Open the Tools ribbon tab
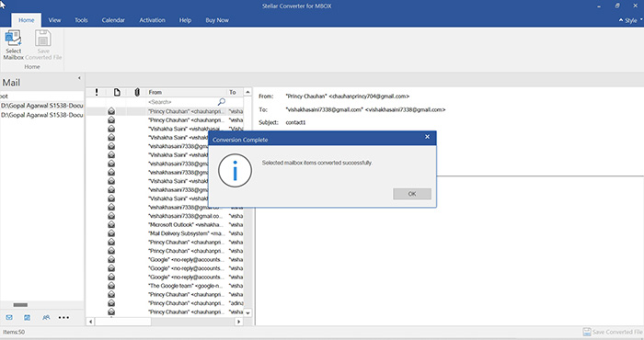644x340 pixels. tap(81, 20)
